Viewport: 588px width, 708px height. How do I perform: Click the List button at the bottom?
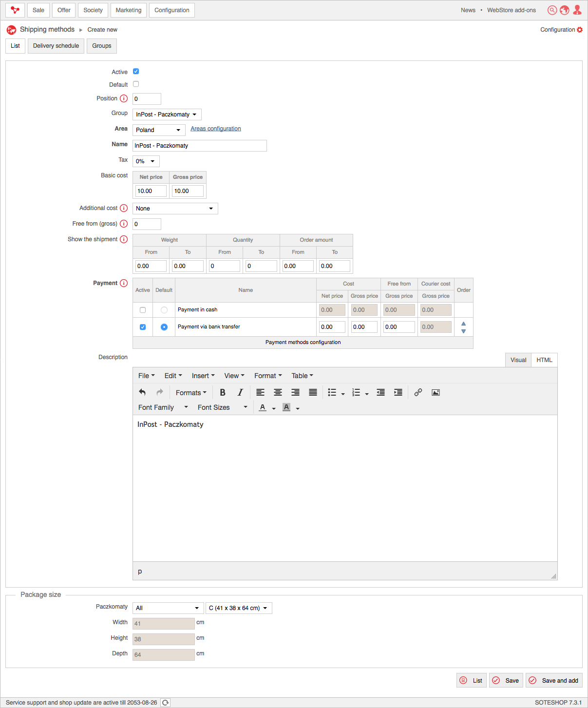472,680
